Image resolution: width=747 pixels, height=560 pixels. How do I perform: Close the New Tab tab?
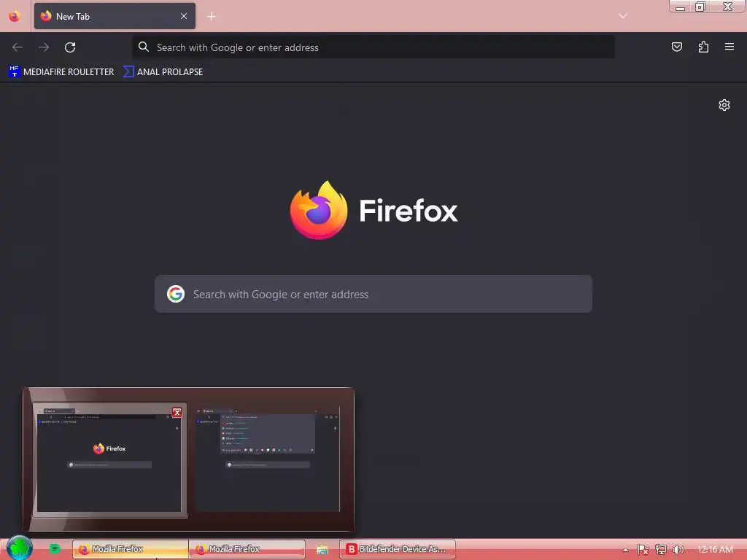pyautogui.click(x=184, y=16)
